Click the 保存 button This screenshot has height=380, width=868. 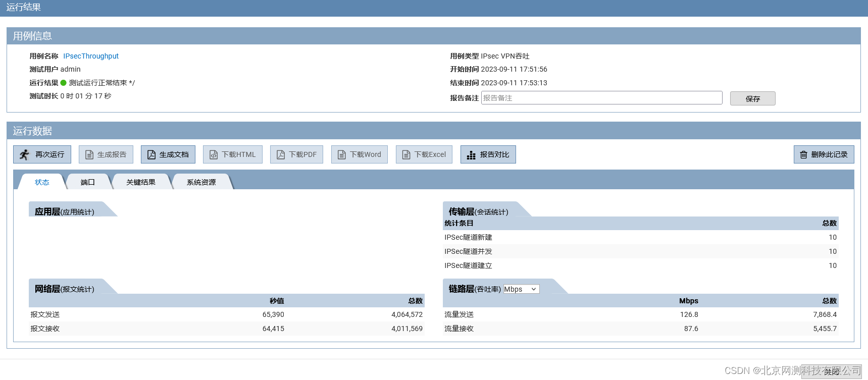(x=753, y=98)
